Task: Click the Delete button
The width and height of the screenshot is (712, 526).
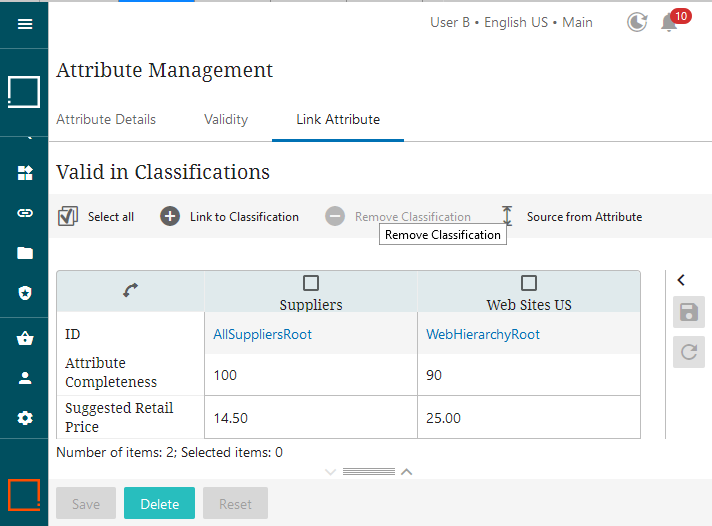Action: pyautogui.click(x=159, y=503)
